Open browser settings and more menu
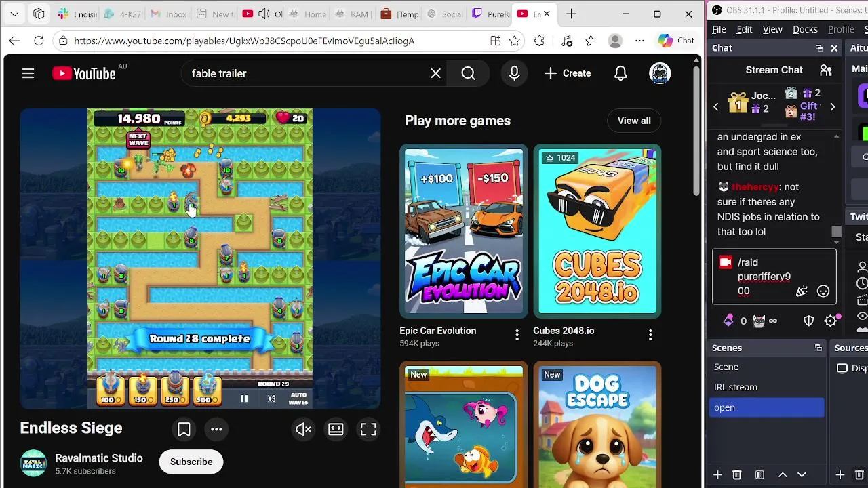The width and height of the screenshot is (868, 488). coord(639,41)
